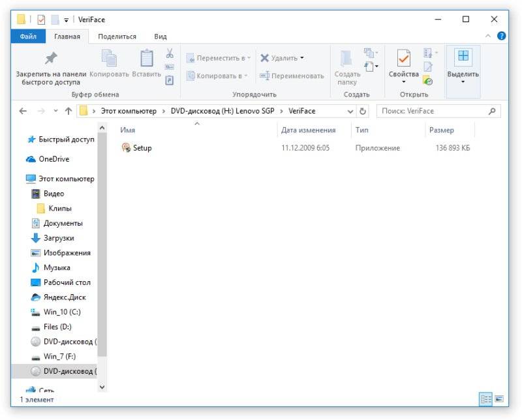Screen dimensions: 522x420
Task: Switch to the Поделиться tab
Action: (117, 37)
